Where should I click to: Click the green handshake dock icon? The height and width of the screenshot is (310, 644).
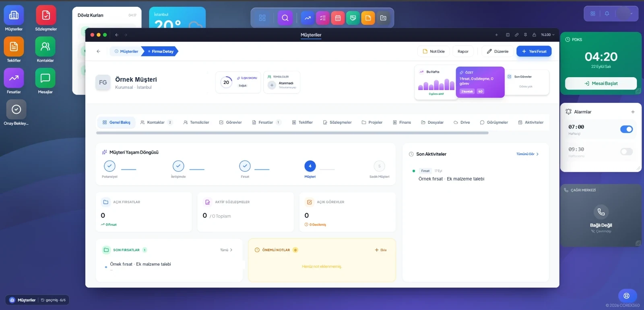[x=353, y=18]
